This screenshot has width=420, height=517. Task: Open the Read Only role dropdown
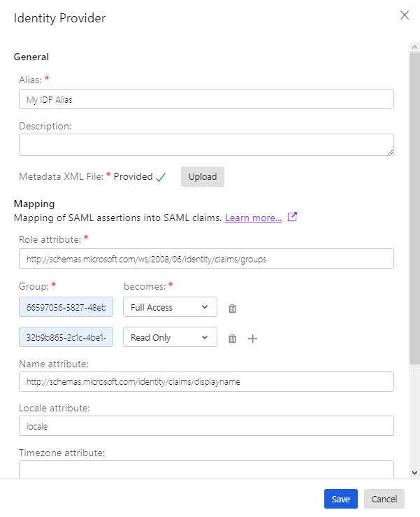(x=170, y=337)
